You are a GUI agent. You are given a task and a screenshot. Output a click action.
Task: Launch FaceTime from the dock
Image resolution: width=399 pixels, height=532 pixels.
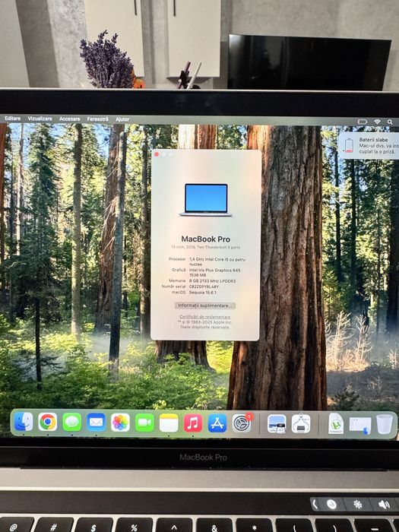(x=144, y=423)
